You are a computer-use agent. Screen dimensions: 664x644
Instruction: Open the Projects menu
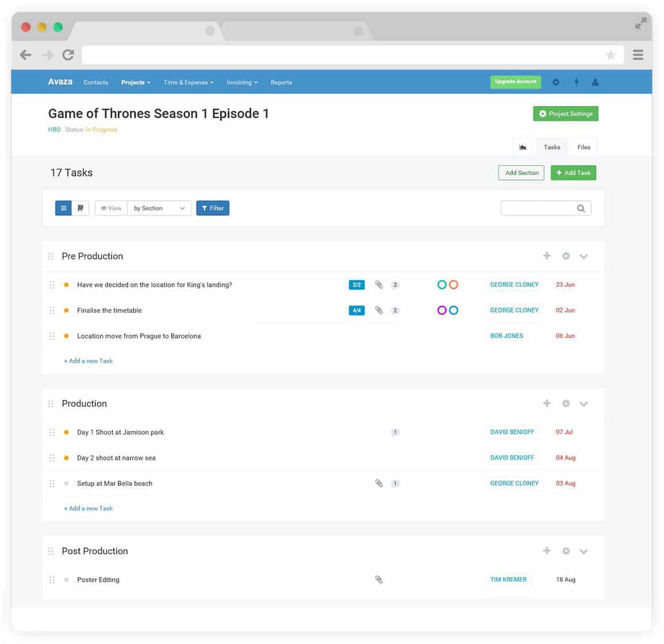pos(135,82)
